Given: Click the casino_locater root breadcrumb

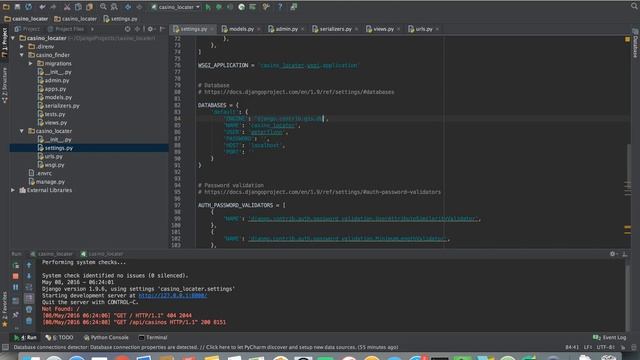Looking at the screenshot, I should (x=26, y=19).
